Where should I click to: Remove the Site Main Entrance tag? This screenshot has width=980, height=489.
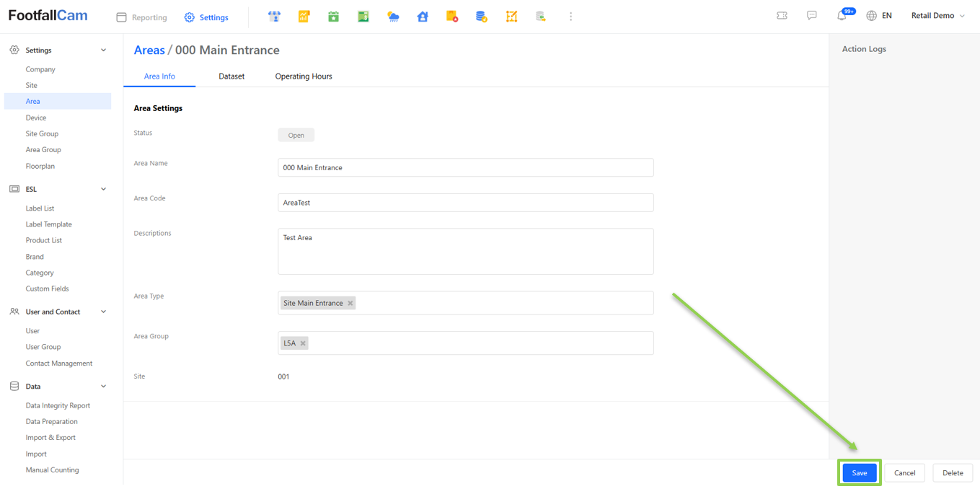[x=350, y=304]
